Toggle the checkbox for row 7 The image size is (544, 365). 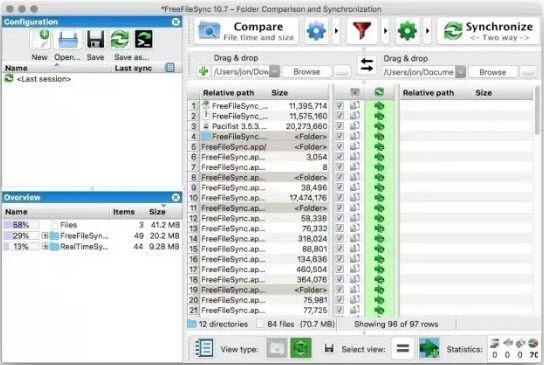(340, 167)
